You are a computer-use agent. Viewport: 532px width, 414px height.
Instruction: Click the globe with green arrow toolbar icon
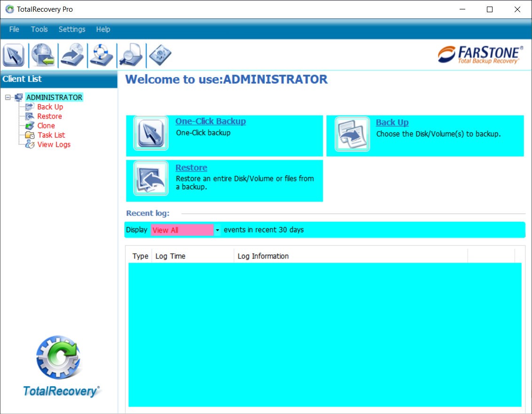coord(43,55)
